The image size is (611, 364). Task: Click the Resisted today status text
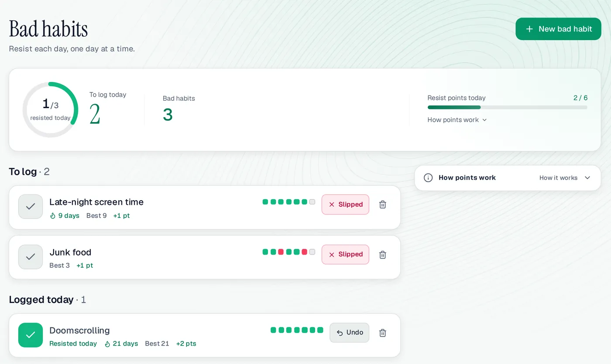pyautogui.click(x=73, y=344)
